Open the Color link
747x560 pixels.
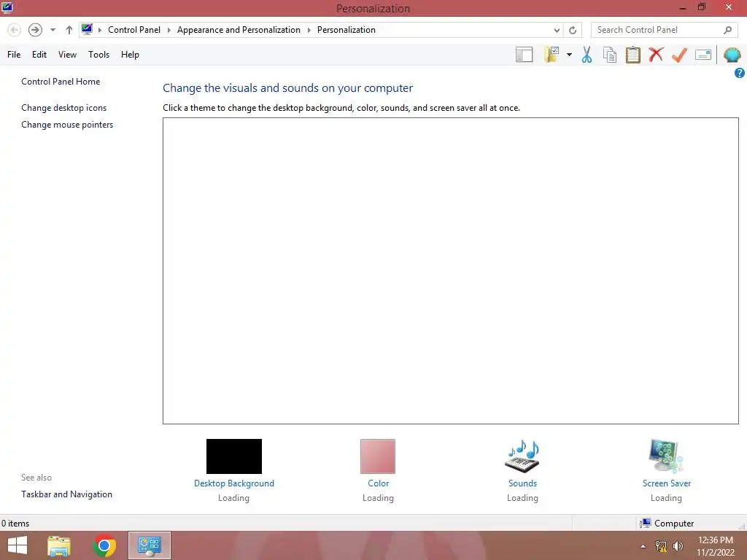(x=379, y=483)
